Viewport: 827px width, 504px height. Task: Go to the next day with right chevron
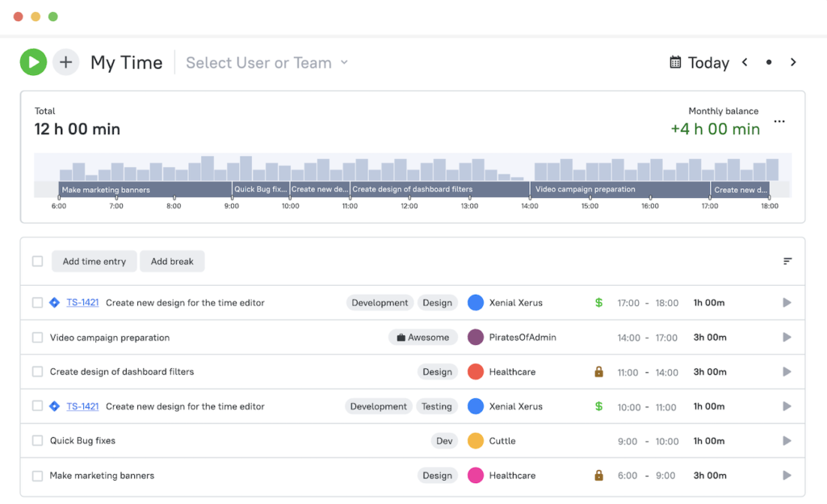(793, 61)
